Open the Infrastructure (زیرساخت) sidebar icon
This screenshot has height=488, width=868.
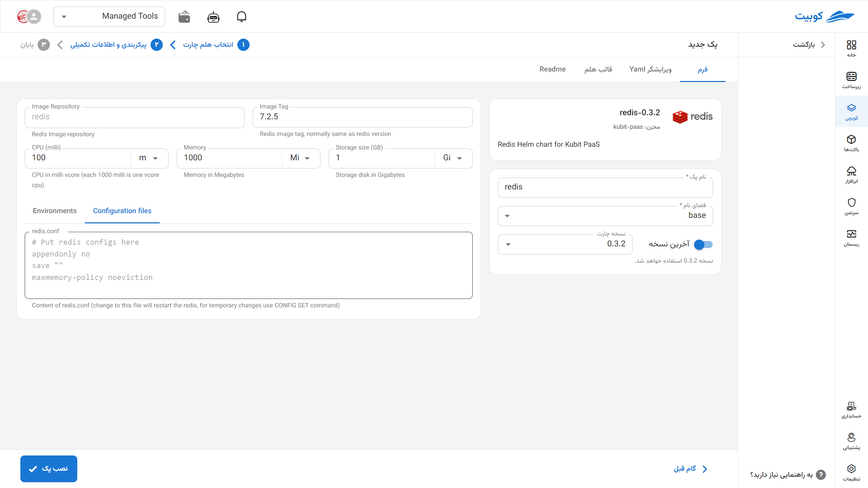coord(851,80)
